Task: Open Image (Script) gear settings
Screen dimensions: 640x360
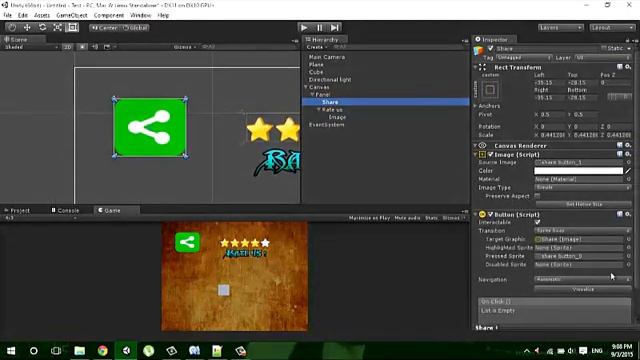Action: (x=628, y=154)
